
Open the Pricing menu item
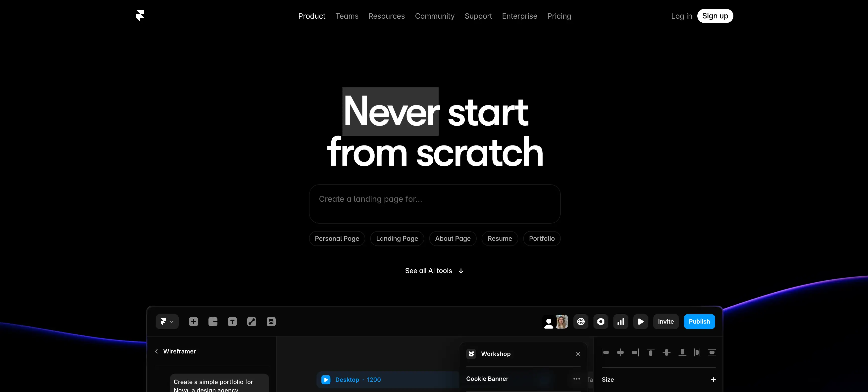click(559, 16)
